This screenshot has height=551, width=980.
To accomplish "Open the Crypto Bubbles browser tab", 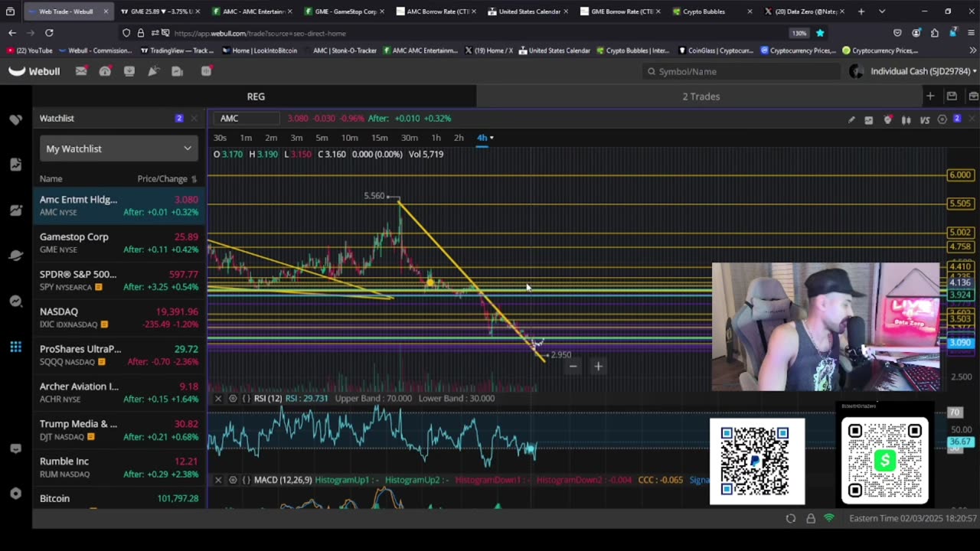I will (x=710, y=11).
